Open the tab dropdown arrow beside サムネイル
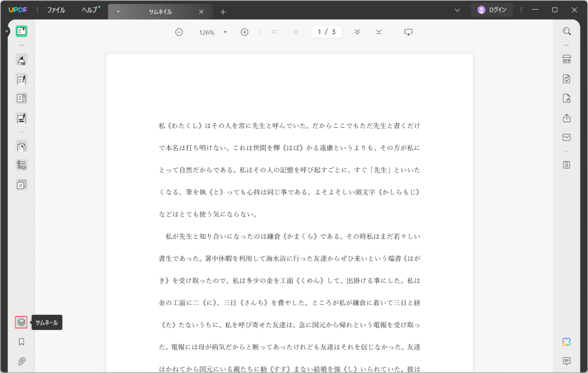588x373 pixels. coord(118,12)
